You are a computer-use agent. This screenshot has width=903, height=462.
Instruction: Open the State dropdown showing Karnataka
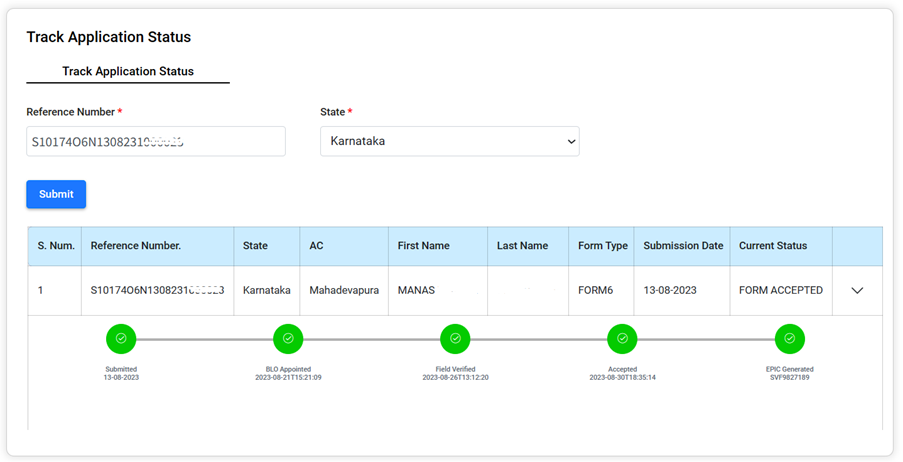449,141
